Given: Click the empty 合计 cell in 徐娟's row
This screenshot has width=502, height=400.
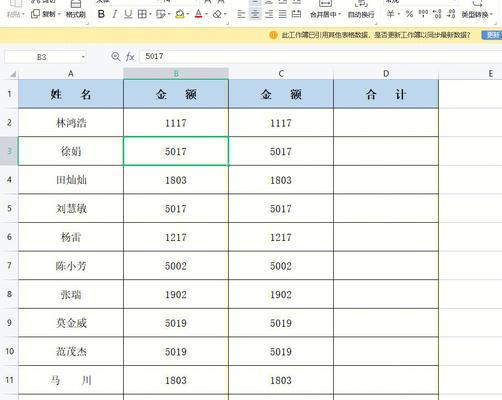Looking at the screenshot, I should pyautogui.click(x=386, y=151).
